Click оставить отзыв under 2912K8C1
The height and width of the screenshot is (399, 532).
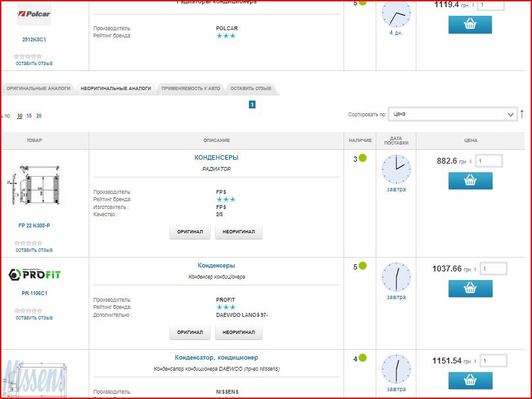(34, 64)
